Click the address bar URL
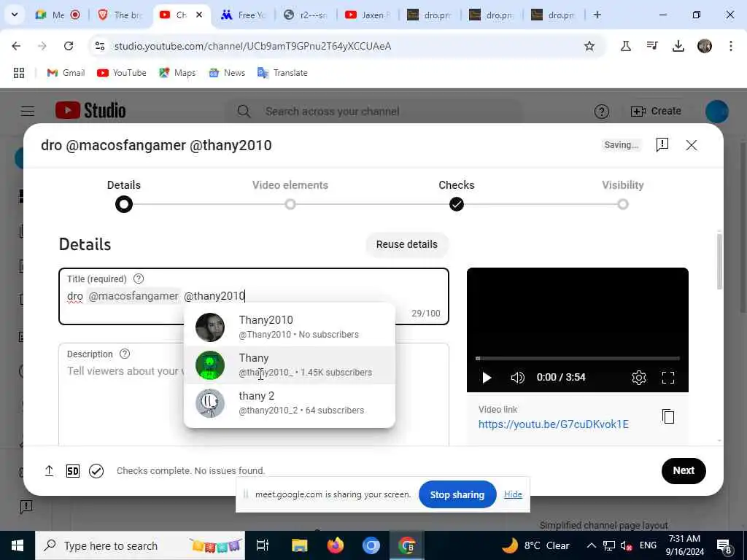The height and width of the screenshot is (560, 747). 252,46
